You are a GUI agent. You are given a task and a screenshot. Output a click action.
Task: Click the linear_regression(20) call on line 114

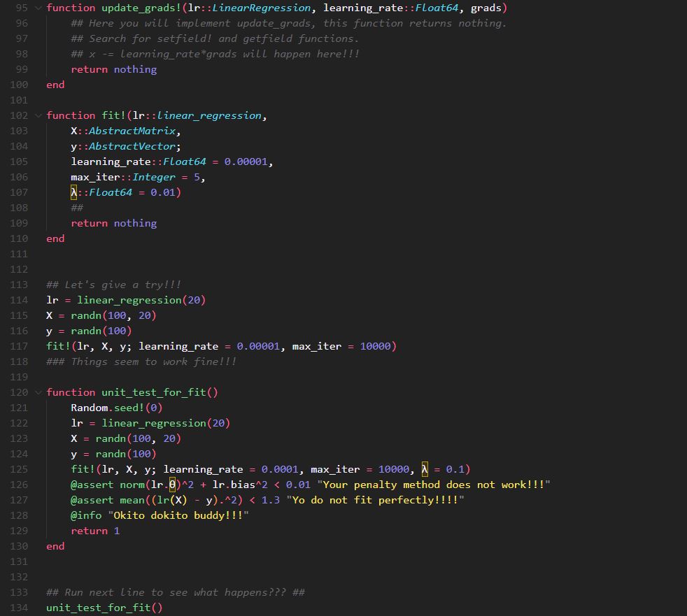click(x=140, y=300)
